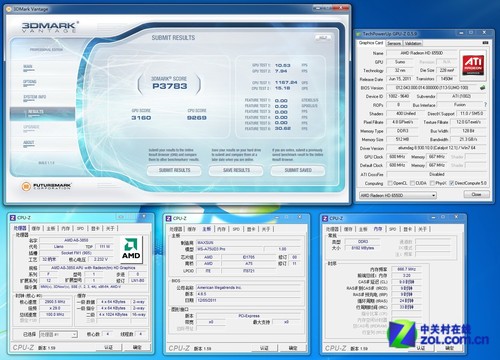500x360 pixels.
Task: Click the ATI Radeon logo in GPU-Z
Action: point(473,65)
